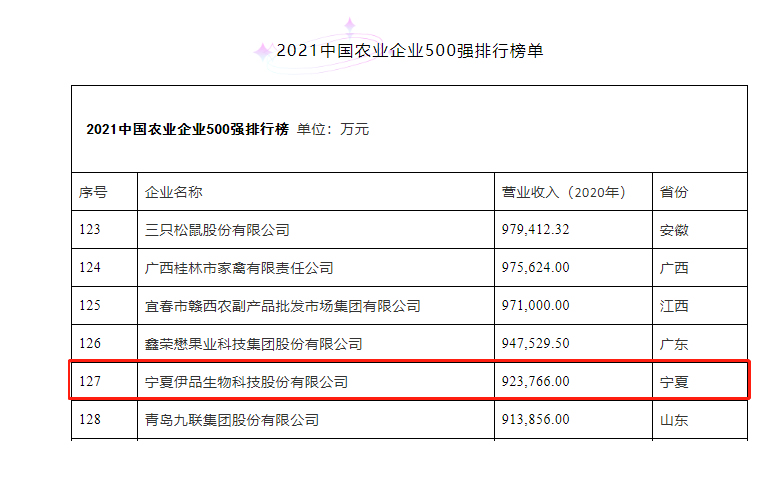Select 广西桂林市家禽有限责任公司 in the table
This screenshot has height=478, width=780.
[x=239, y=268]
